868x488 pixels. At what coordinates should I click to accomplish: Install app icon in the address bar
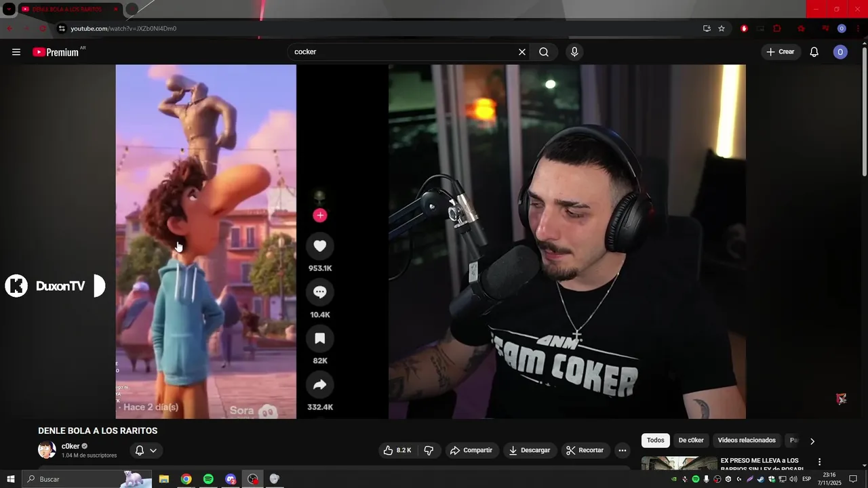(x=707, y=28)
